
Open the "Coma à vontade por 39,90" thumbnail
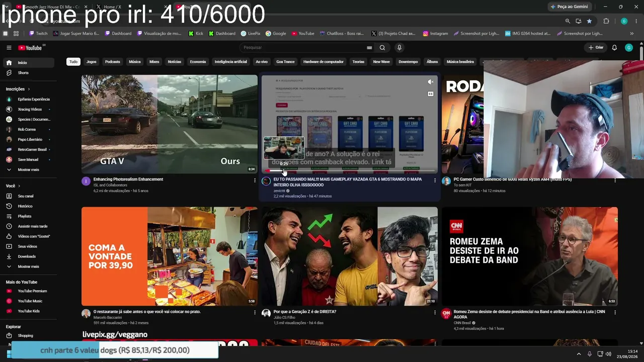[170, 256]
